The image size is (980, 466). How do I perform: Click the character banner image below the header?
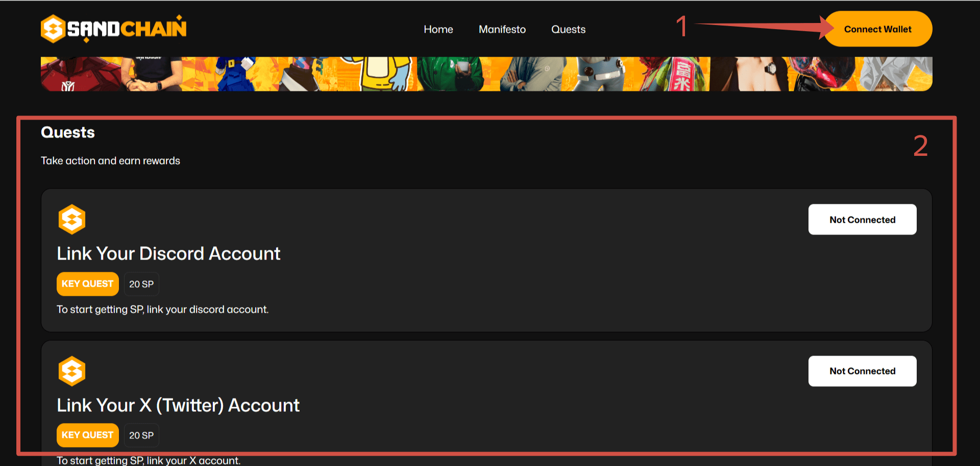pos(486,74)
